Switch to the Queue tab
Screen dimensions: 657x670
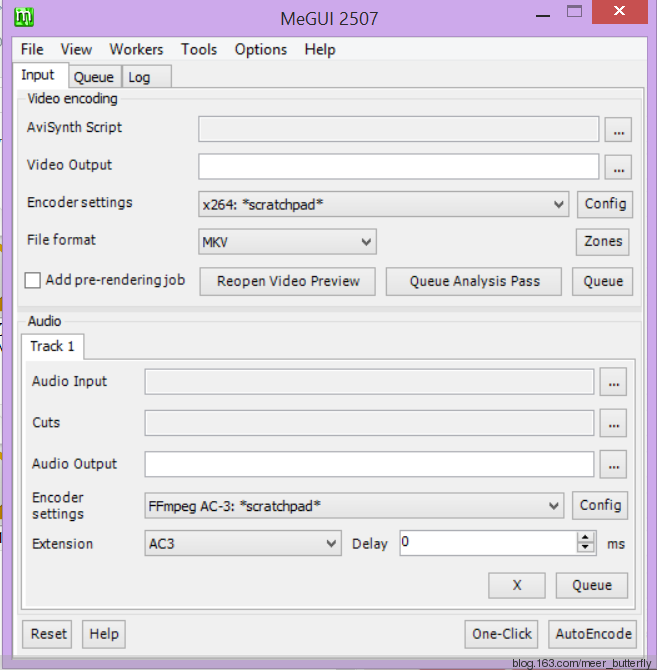(x=94, y=77)
